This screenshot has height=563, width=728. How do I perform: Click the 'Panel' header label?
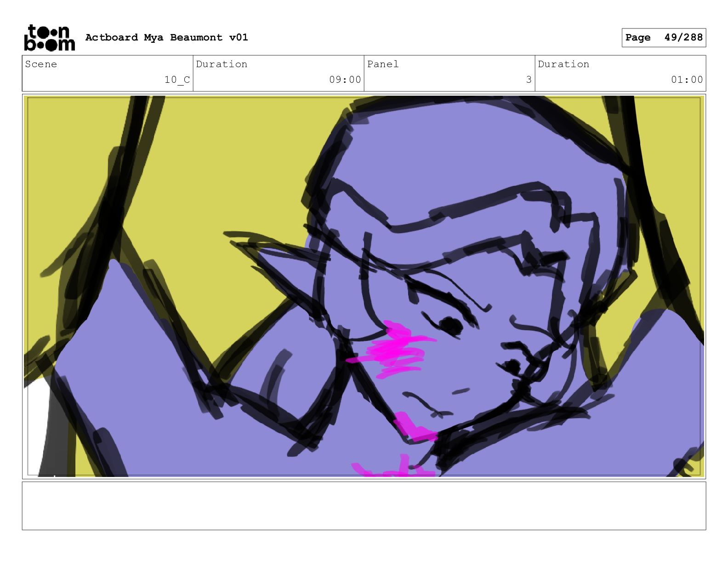[383, 64]
